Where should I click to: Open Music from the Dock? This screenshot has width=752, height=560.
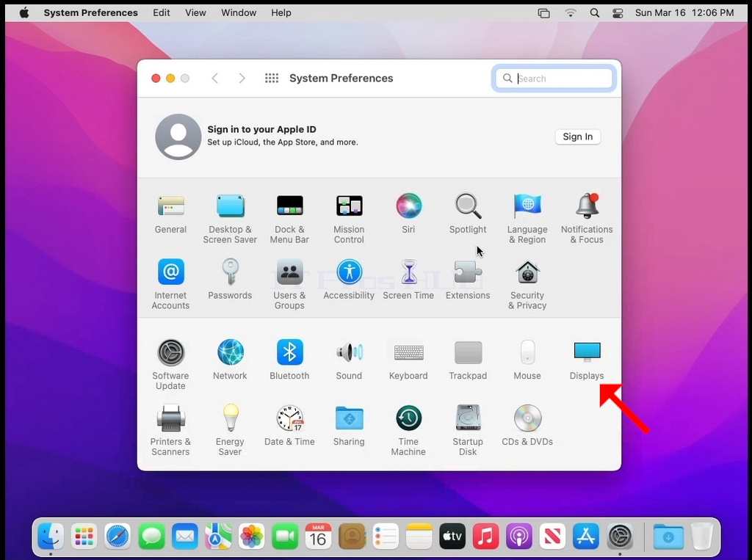(485, 536)
